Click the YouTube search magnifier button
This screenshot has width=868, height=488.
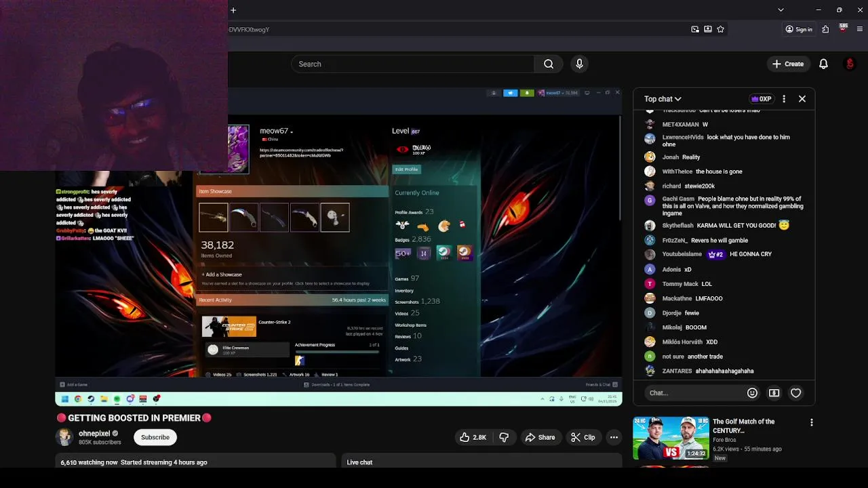coord(549,64)
